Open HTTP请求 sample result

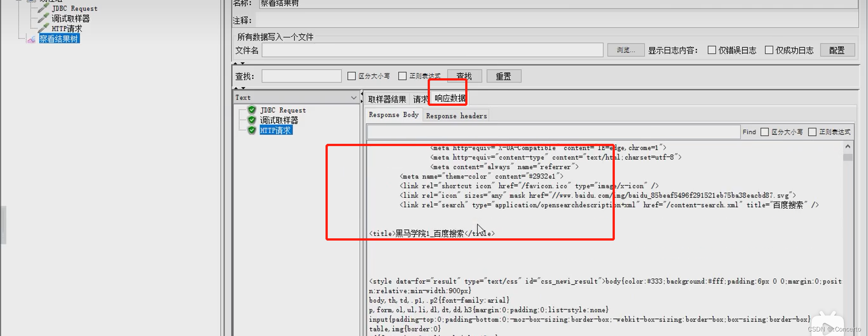pos(276,130)
